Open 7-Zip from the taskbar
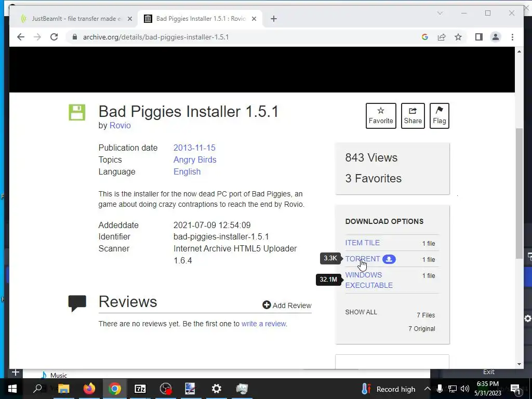This screenshot has height=399, width=532. 140,389
